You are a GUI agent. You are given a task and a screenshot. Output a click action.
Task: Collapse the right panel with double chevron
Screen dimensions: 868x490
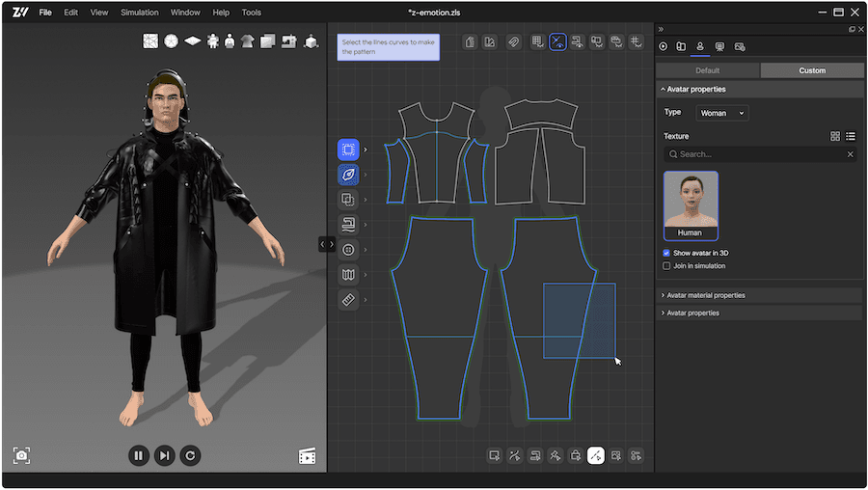coord(661,29)
